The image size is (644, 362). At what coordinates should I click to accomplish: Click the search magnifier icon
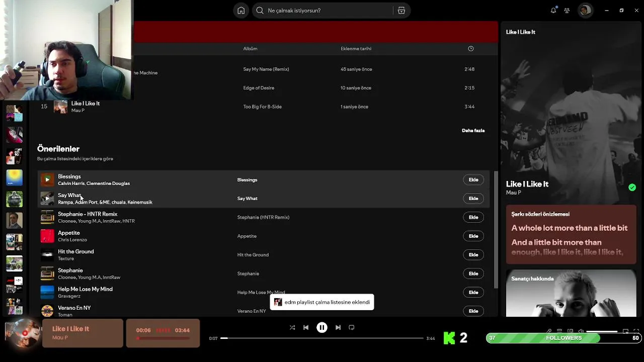[x=260, y=11]
